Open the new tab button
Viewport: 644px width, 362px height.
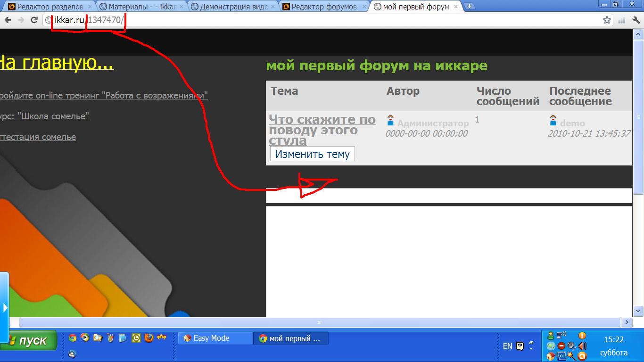[x=470, y=7]
